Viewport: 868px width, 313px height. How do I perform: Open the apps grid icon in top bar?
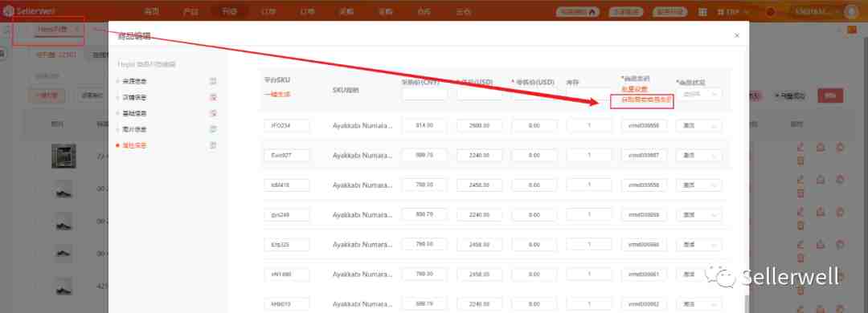[702, 11]
